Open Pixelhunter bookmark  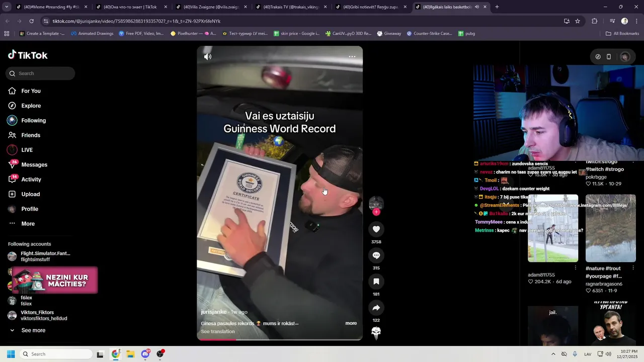(193, 34)
